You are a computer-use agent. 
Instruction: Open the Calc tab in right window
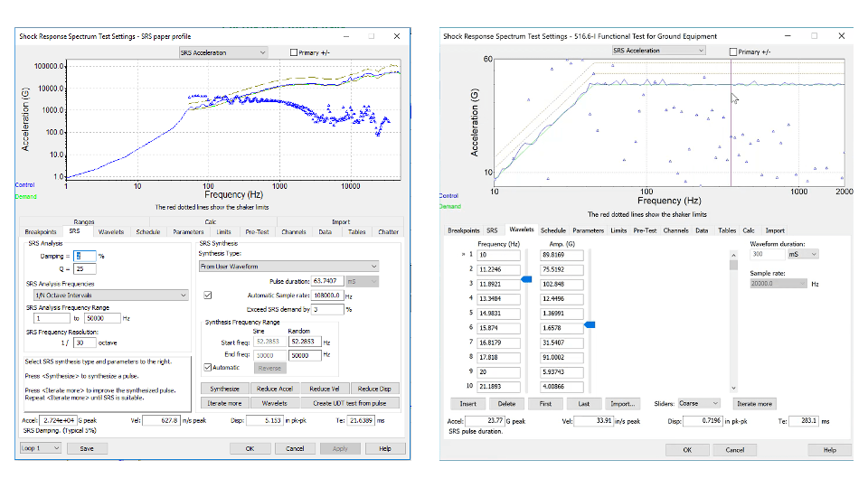pyautogui.click(x=749, y=230)
